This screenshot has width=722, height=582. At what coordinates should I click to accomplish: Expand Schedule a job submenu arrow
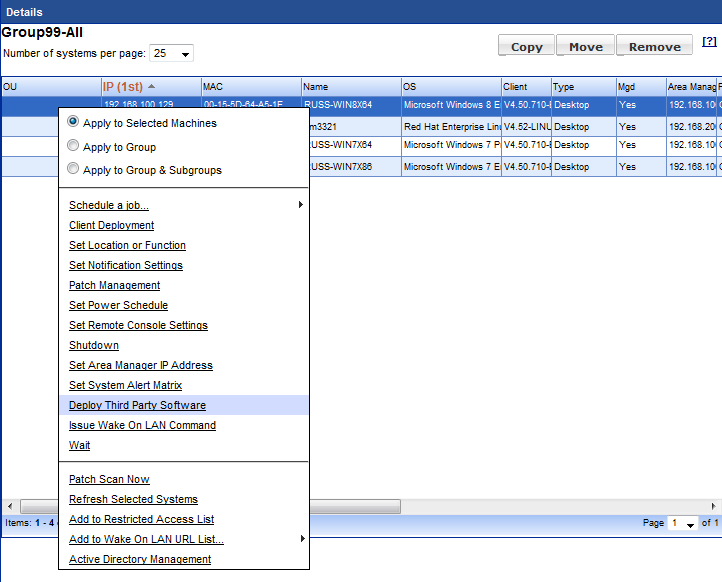(x=300, y=205)
